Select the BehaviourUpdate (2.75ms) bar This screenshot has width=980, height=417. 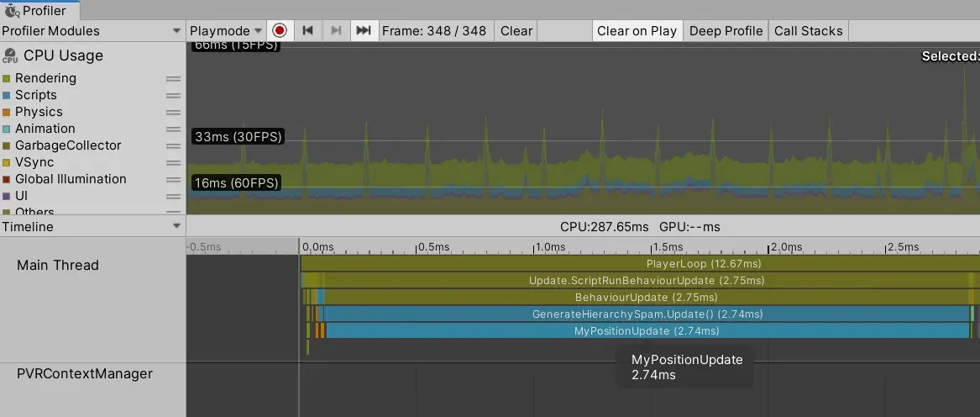coord(647,297)
